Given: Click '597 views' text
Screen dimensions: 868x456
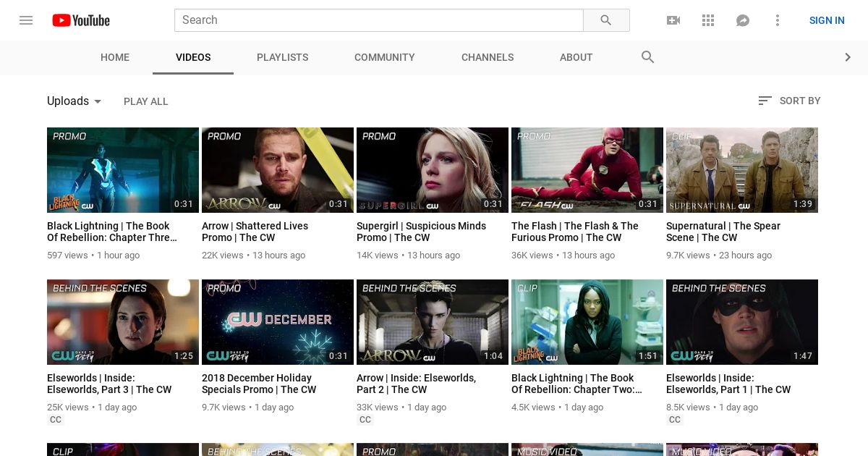Looking at the screenshot, I should 67,256.
